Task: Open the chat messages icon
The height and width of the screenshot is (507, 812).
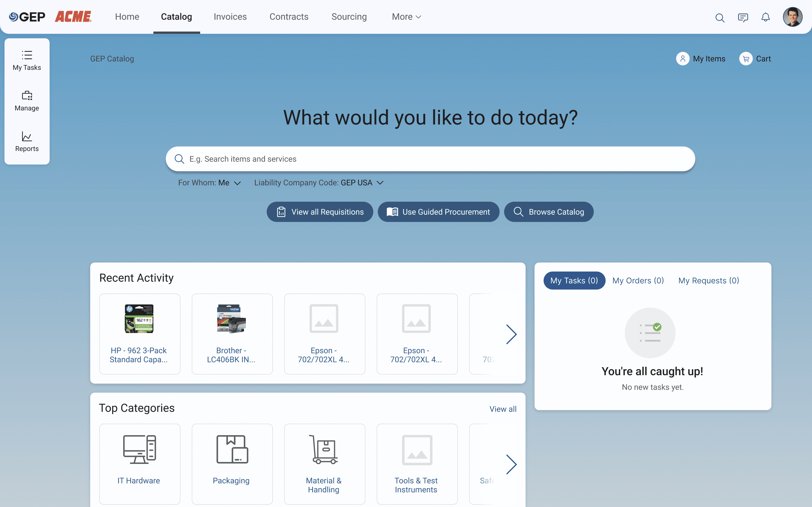Action: click(x=743, y=17)
